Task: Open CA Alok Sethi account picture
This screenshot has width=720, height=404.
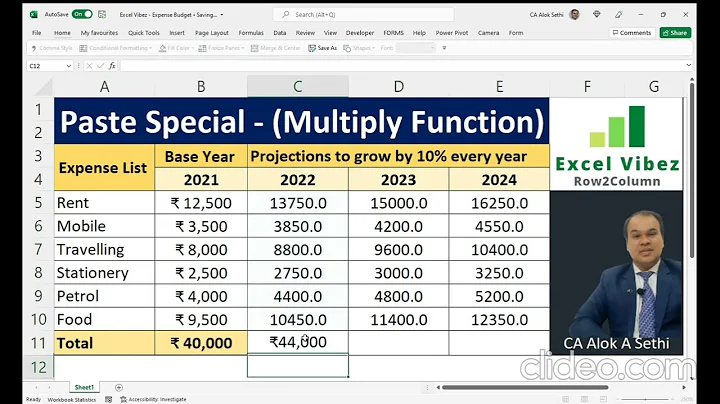Action: pos(574,15)
